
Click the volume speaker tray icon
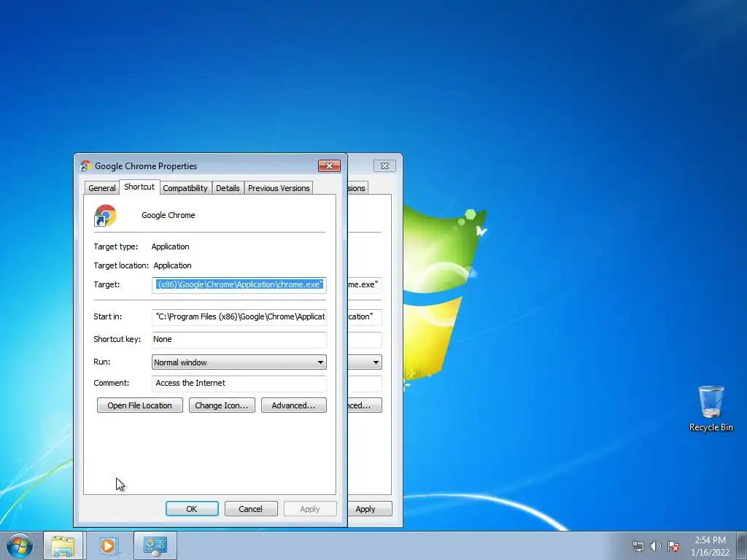click(x=656, y=546)
